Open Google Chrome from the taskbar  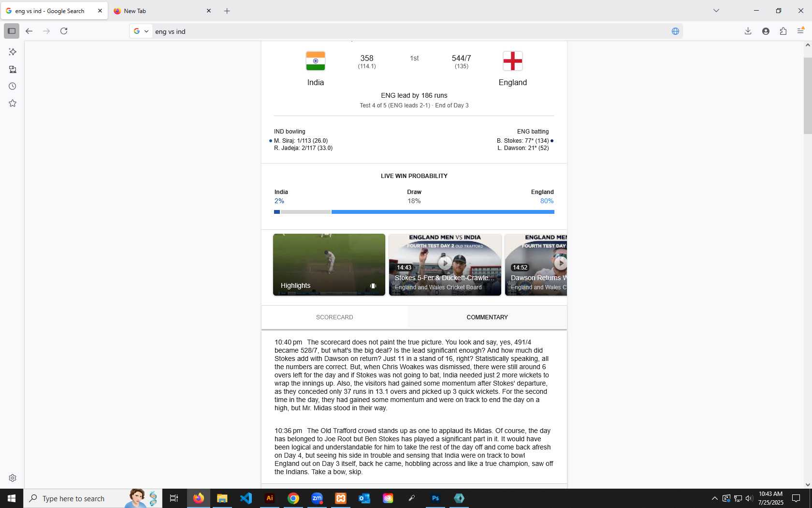pyautogui.click(x=293, y=498)
